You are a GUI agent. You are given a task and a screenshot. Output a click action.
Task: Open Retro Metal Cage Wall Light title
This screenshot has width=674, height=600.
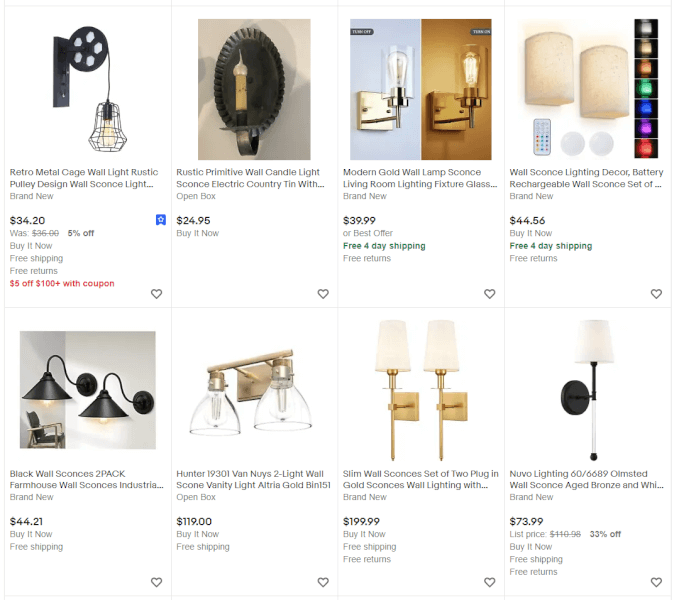(x=83, y=178)
